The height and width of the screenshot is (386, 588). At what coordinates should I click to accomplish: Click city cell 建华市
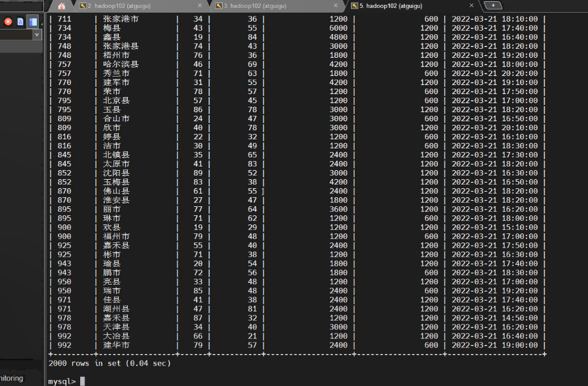click(116, 345)
